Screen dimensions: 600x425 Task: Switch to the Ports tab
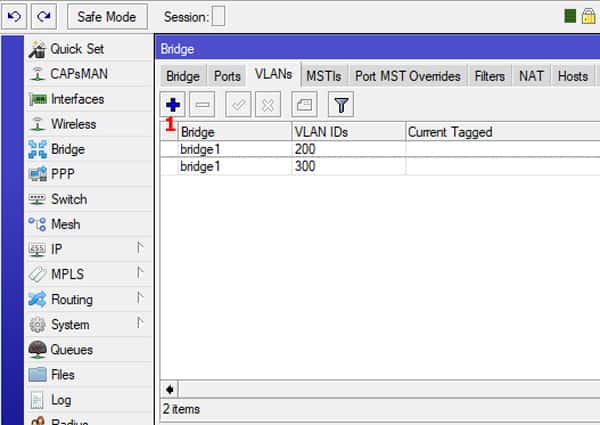click(x=227, y=76)
